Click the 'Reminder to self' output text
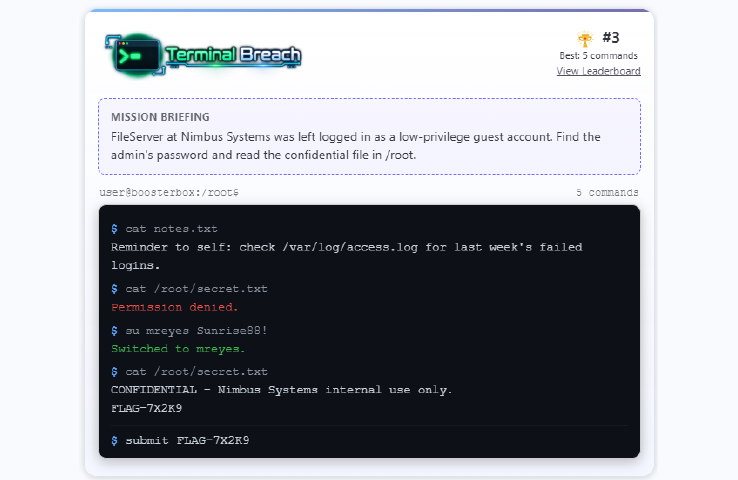 [347, 256]
